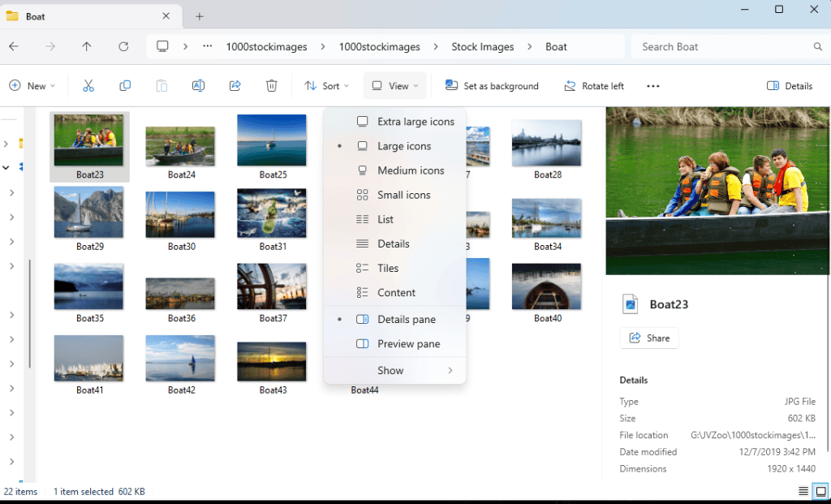Select Tiles in the View menu
The height and width of the screenshot is (504, 831).
(388, 268)
